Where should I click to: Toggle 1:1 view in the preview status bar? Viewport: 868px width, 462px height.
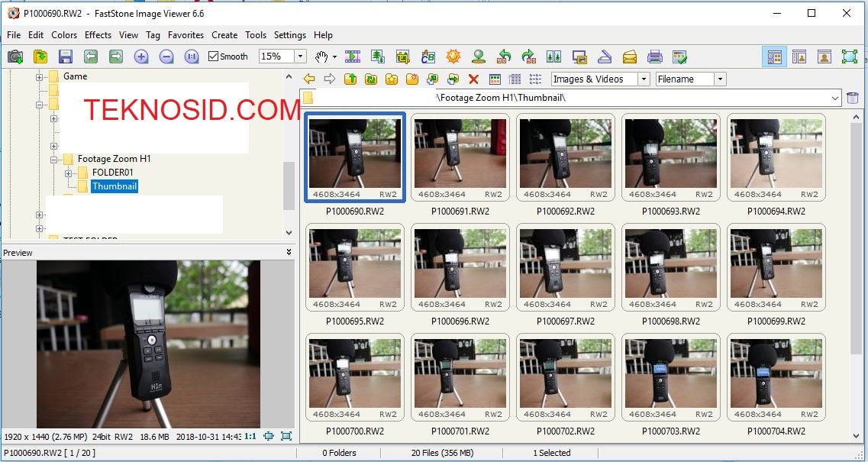pos(250,437)
